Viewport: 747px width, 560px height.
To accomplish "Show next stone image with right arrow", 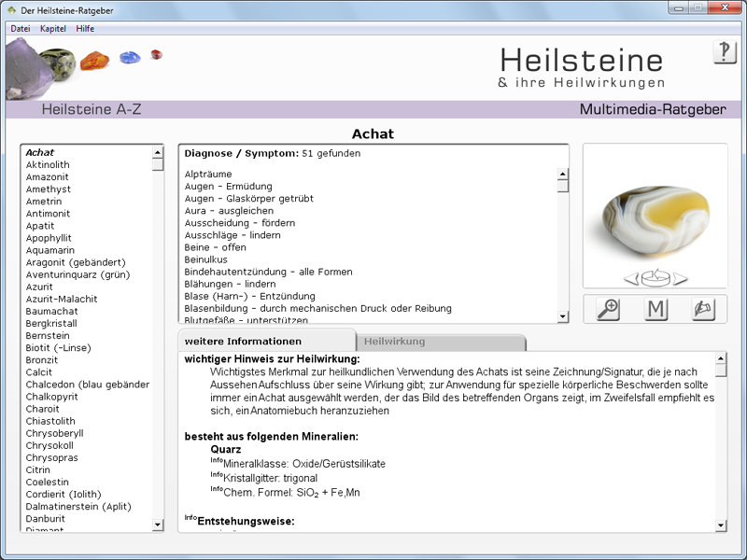I will pyautogui.click(x=680, y=277).
